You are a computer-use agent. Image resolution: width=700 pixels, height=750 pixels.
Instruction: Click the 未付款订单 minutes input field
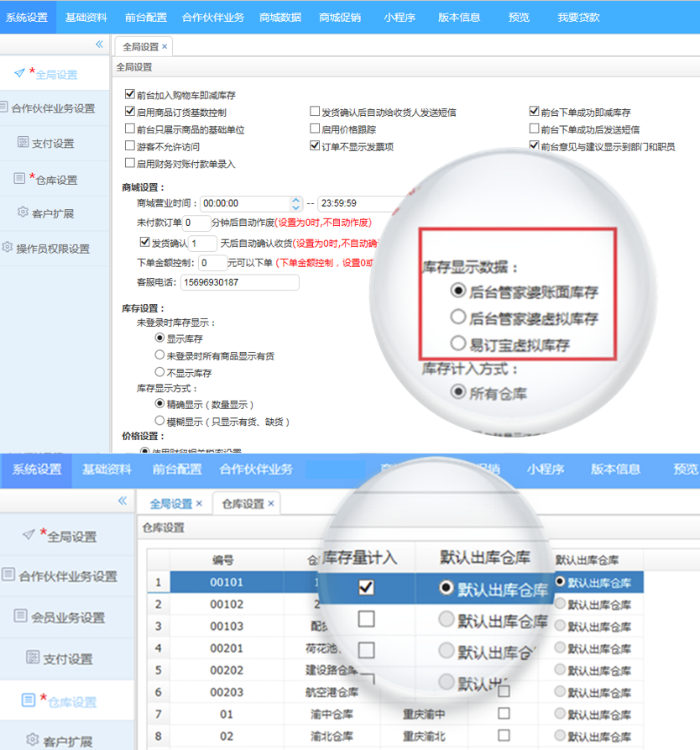click(x=197, y=223)
